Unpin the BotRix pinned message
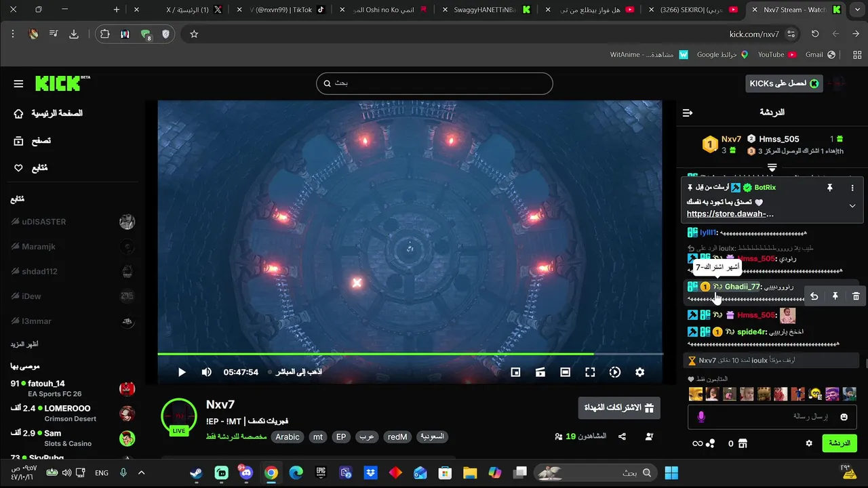The width and height of the screenshot is (868, 488). click(x=829, y=188)
